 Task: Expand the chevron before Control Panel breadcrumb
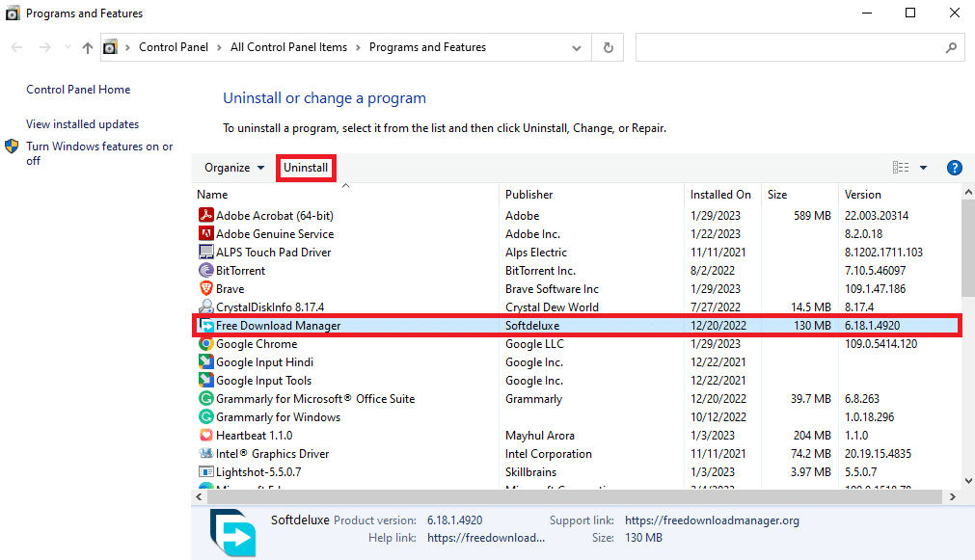[127, 48]
